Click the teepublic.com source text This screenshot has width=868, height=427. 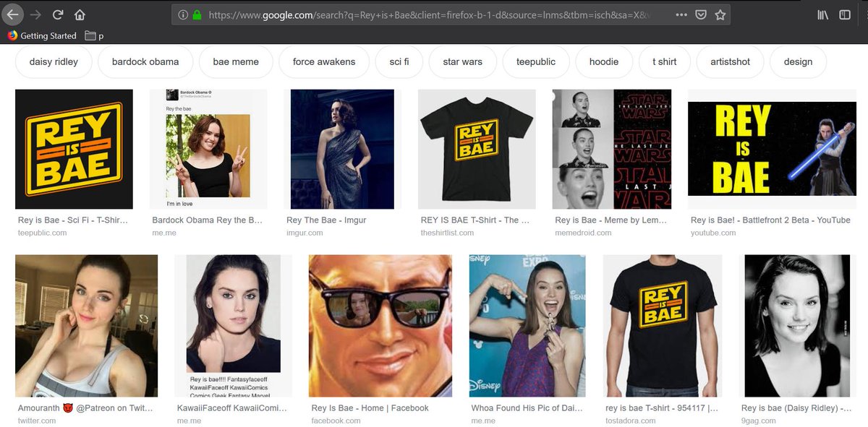click(42, 233)
